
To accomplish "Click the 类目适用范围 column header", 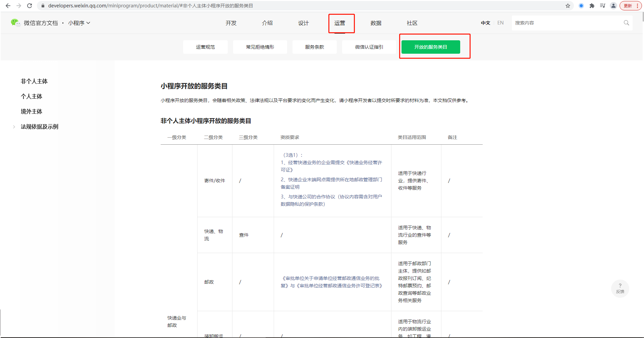I will [x=412, y=137].
